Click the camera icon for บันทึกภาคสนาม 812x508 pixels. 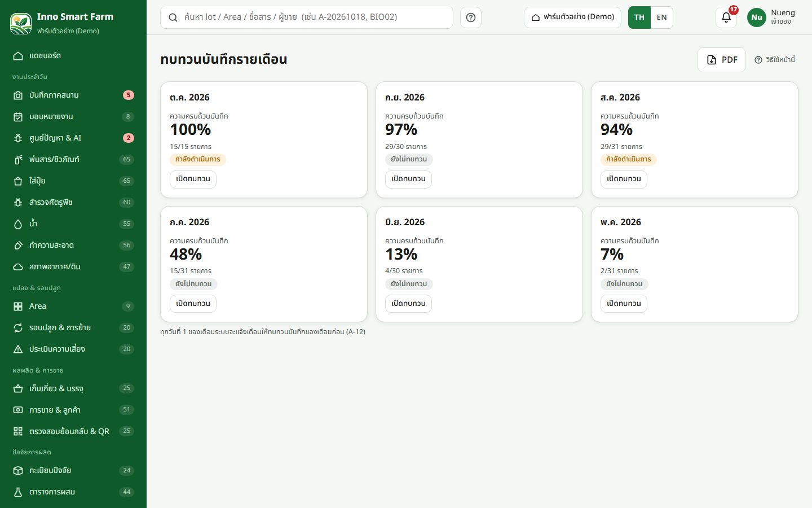[18, 95]
